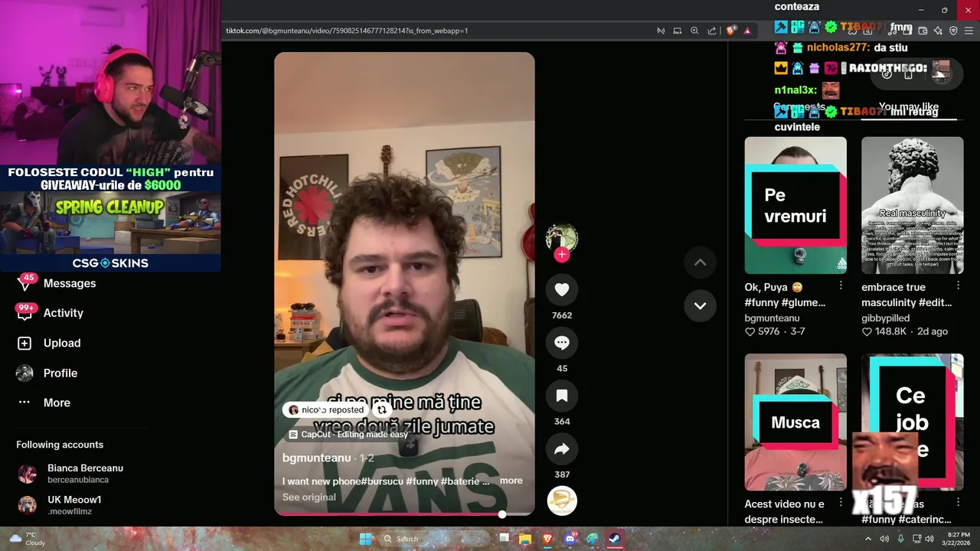Open Discord from the taskbar
Screen dimensions: 980x551
point(570,539)
